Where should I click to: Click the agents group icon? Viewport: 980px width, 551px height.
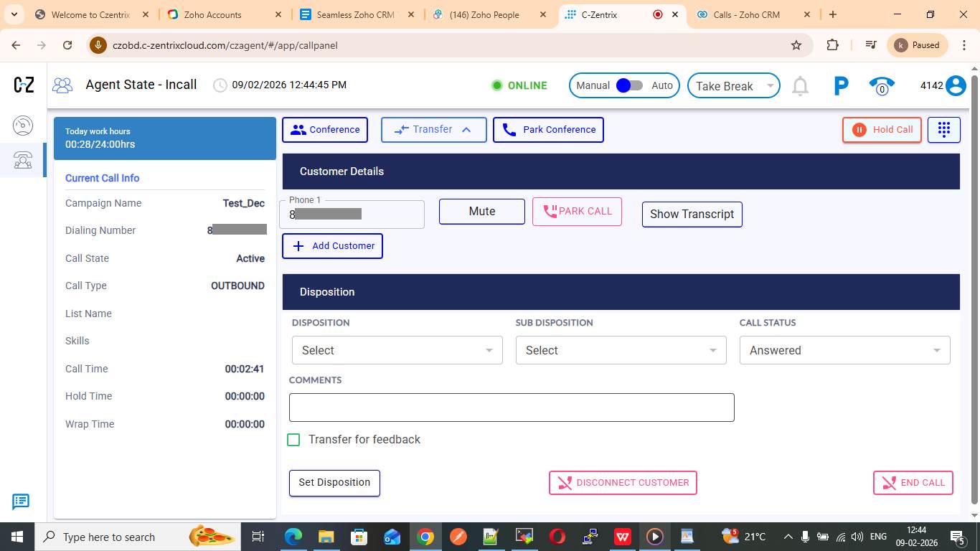pyautogui.click(x=62, y=85)
